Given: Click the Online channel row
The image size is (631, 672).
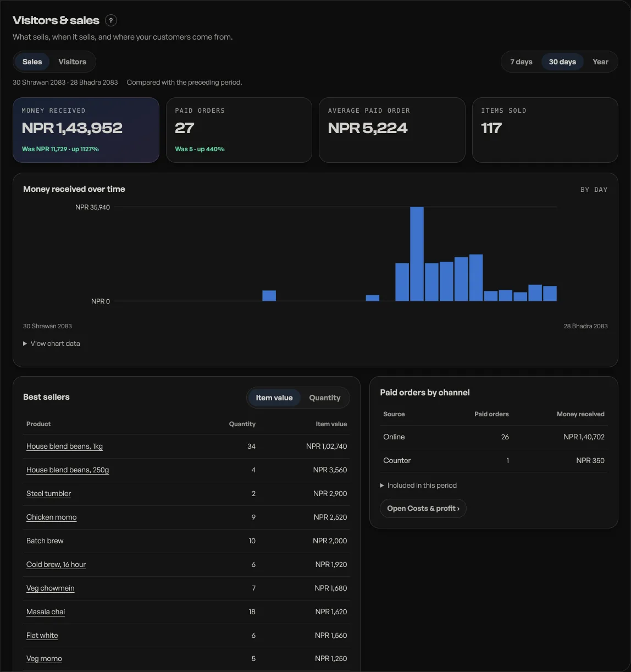Looking at the screenshot, I should point(494,437).
